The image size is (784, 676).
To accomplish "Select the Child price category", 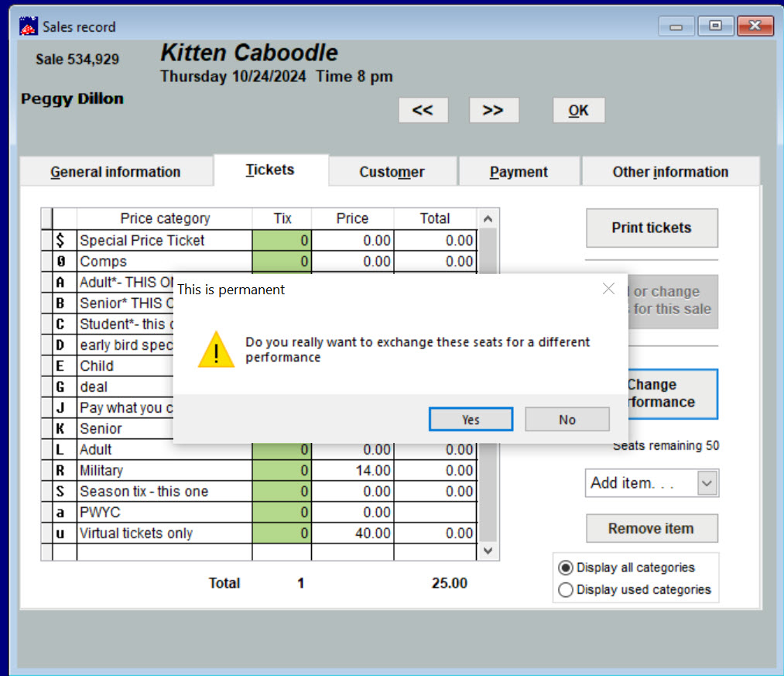I will (x=125, y=366).
